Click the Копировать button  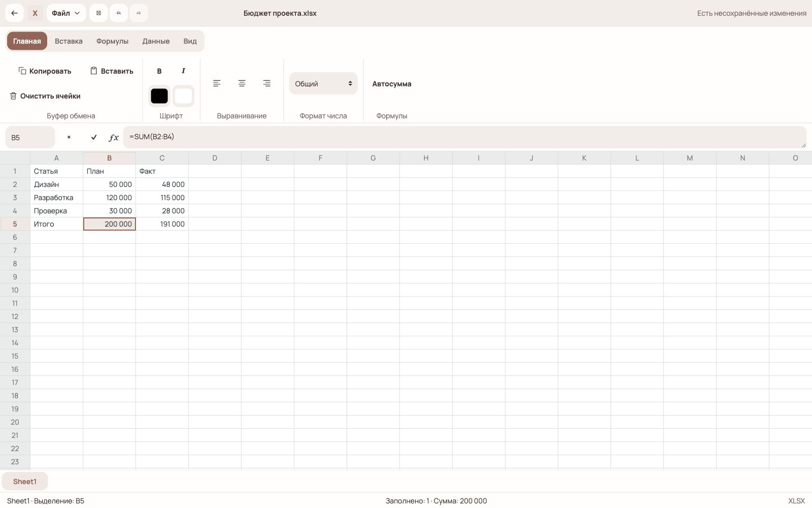coord(45,71)
